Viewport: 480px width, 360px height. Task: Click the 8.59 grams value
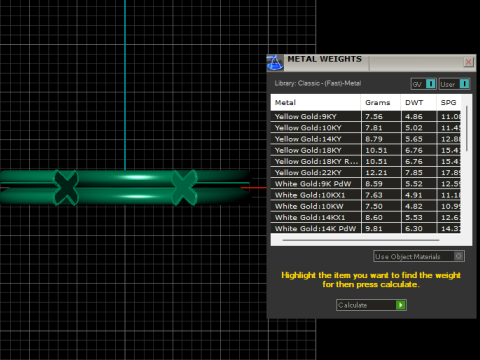point(374,184)
